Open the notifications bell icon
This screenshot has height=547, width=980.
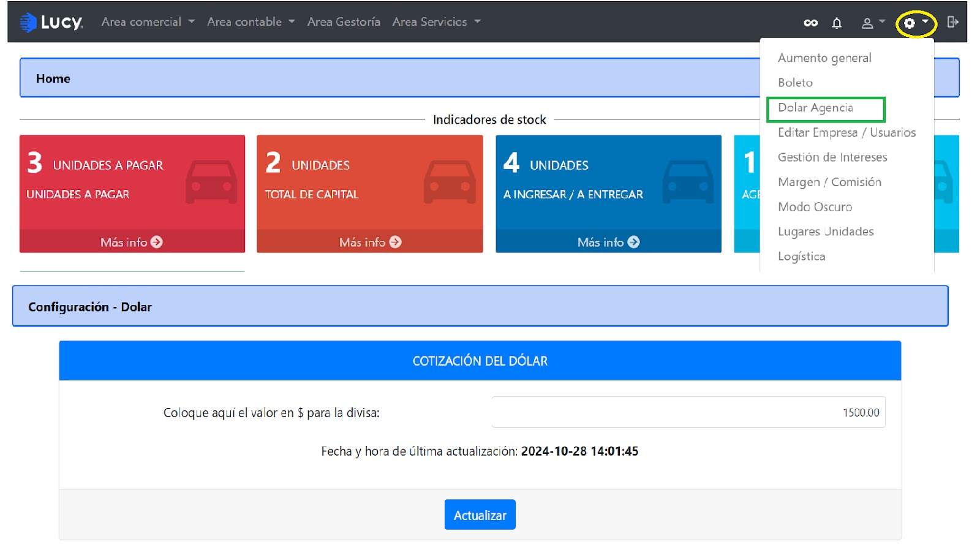click(837, 23)
